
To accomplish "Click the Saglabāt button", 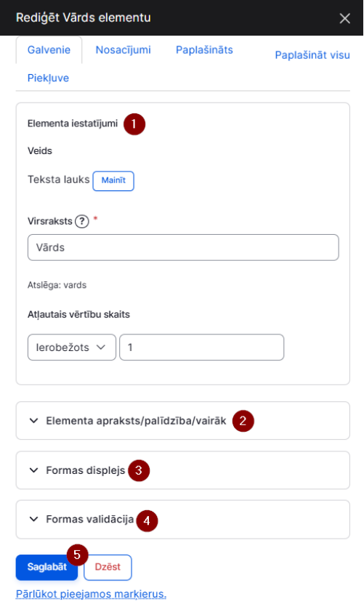I will [46, 568].
